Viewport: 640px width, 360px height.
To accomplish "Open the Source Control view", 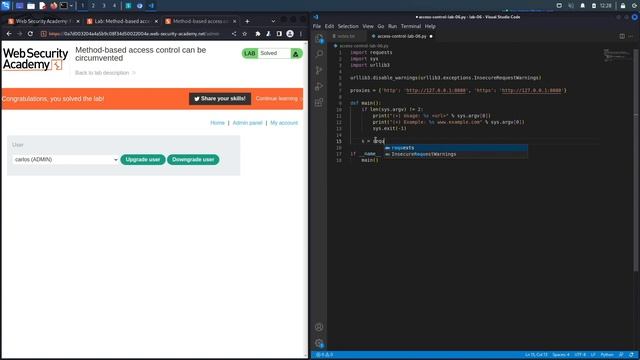I will pos(319,70).
